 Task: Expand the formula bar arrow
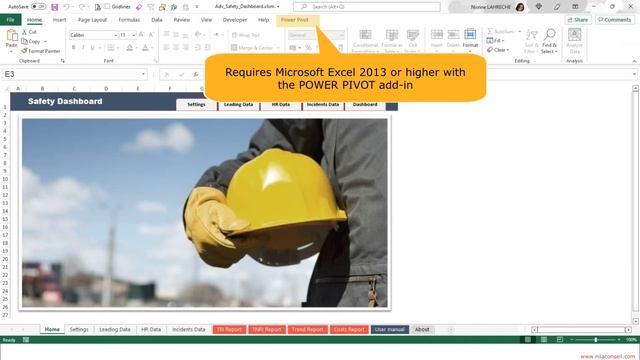634,74
